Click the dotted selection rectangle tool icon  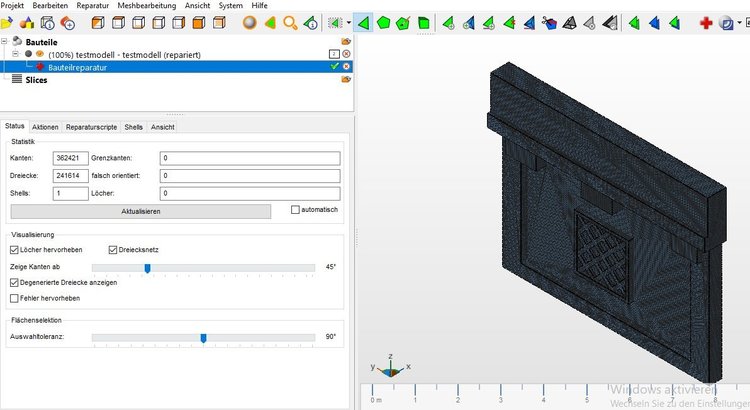point(335,22)
